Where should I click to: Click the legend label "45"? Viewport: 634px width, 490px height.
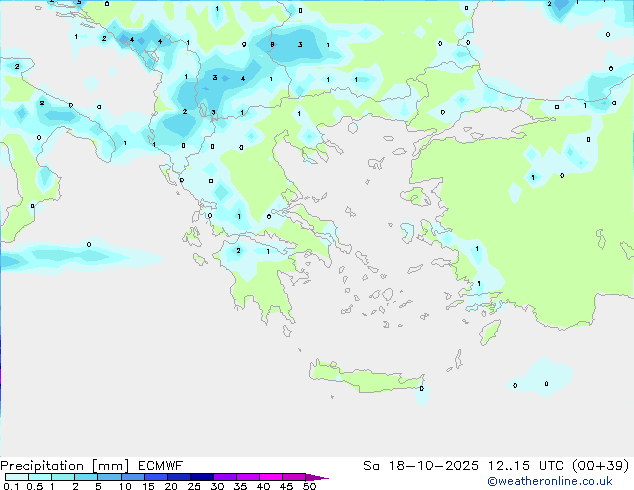(x=286, y=486)
